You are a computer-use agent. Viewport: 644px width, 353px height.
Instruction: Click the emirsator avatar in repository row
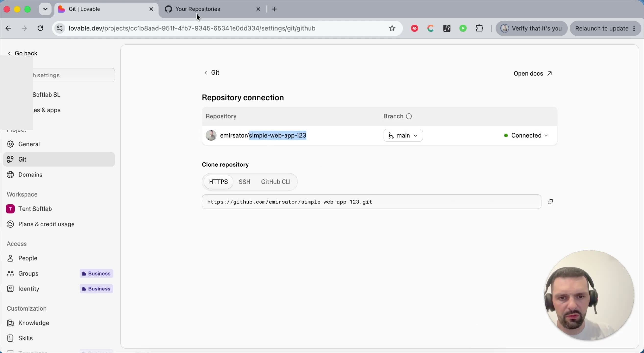click(x=211, y=135)
